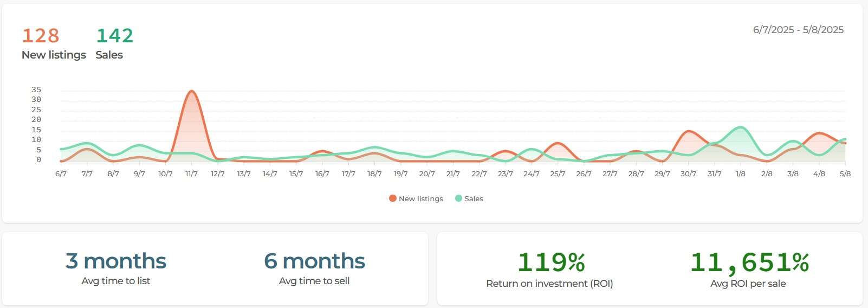This screenshot has width=868, height=308.
Task: Click the 5/8 x-axis date label
Action: 845,174
